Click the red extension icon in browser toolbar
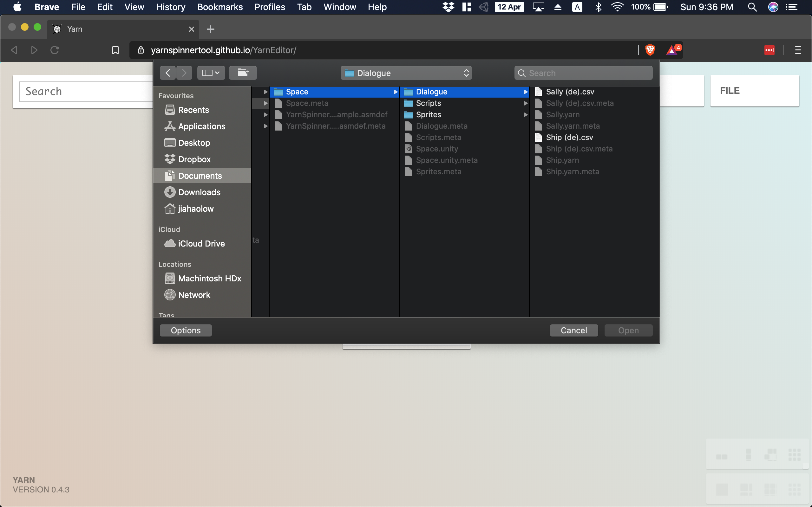 (769, 50)
